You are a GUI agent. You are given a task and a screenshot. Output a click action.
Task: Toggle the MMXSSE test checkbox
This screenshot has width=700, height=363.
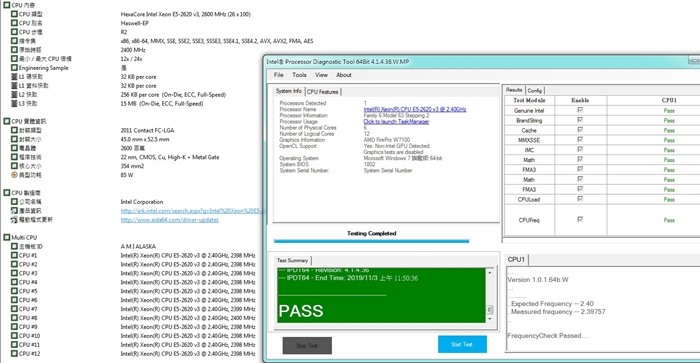pos(580,139)
